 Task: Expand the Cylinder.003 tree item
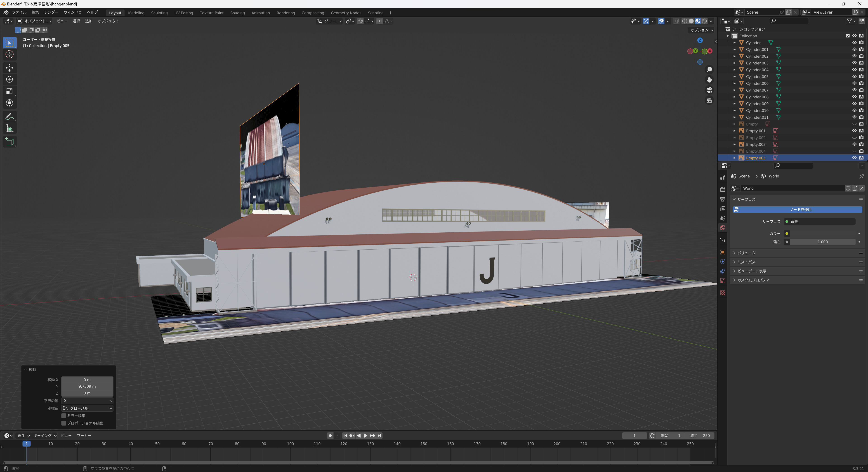coord(735,63)
